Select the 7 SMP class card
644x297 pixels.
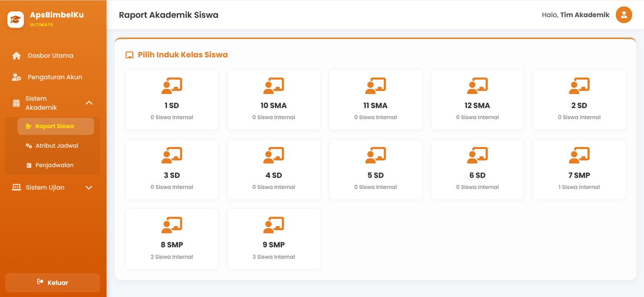click(x=579, y=169)
